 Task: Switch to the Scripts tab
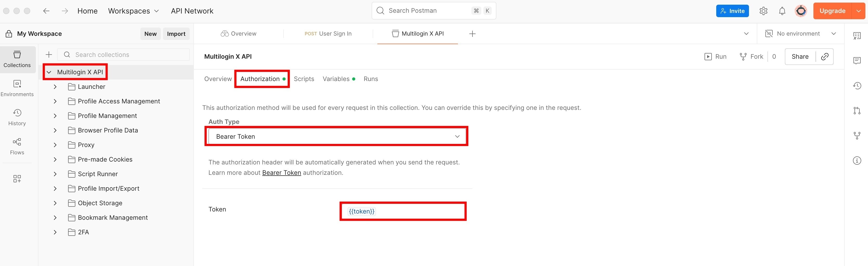pos(304,79)
